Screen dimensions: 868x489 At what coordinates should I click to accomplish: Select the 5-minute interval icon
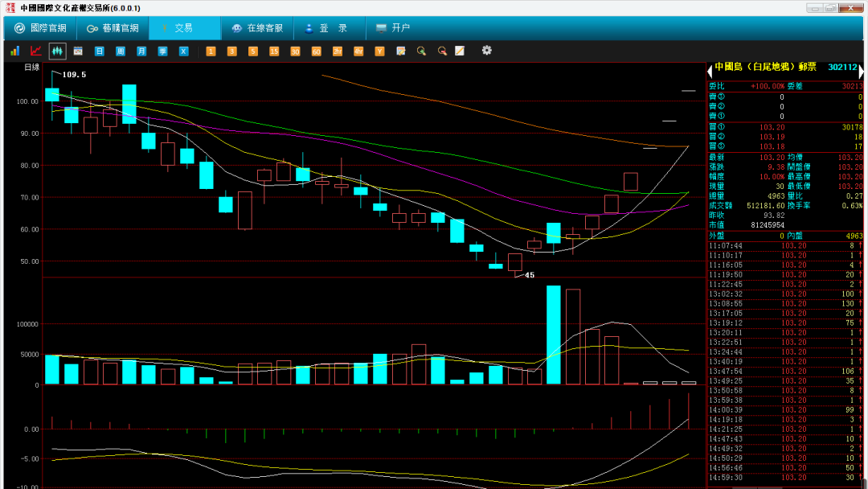(252, 51)
